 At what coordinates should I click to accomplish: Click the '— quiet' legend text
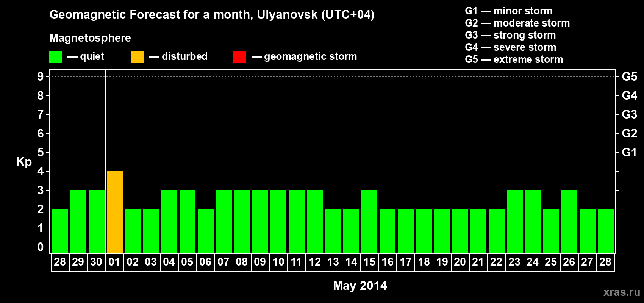[86, 56]
